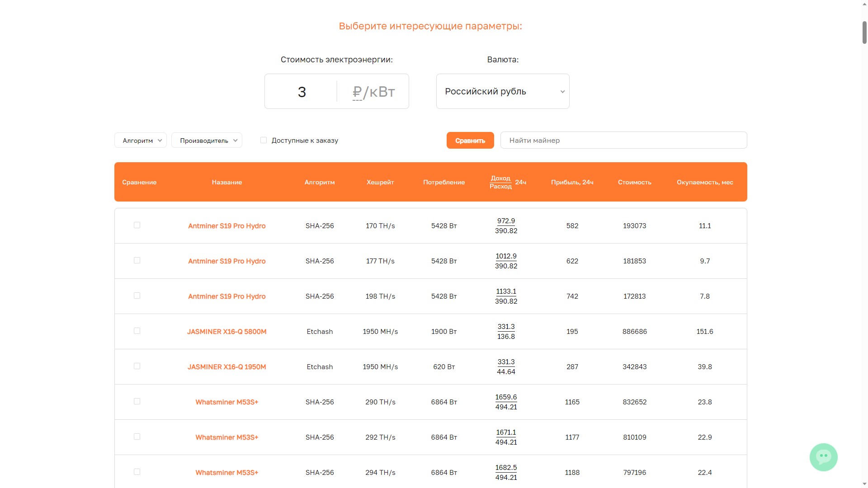Sort by 'Прибыль, 24ч' column header
Image resolution: width=868 pixels, height=488 pixels.
pos(572,182)
